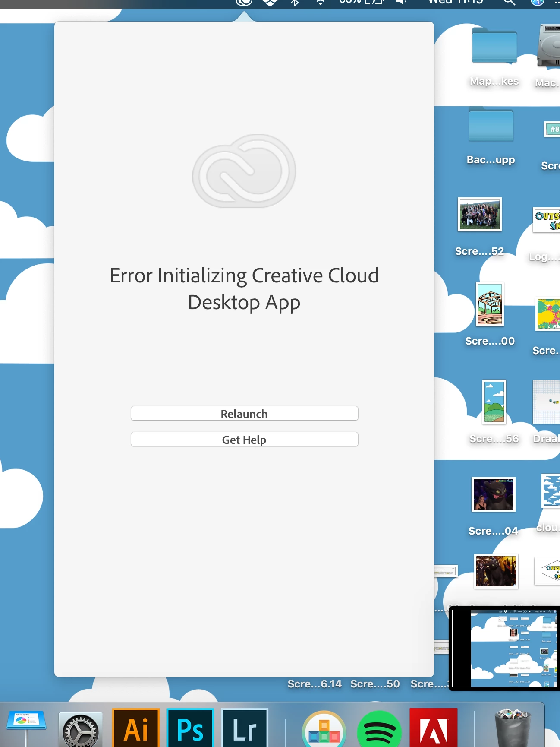Image resolution: width=560 pixels, height=747 pixels.
Task: Open Dropbox menu bar icon
Action: [270, 2]
